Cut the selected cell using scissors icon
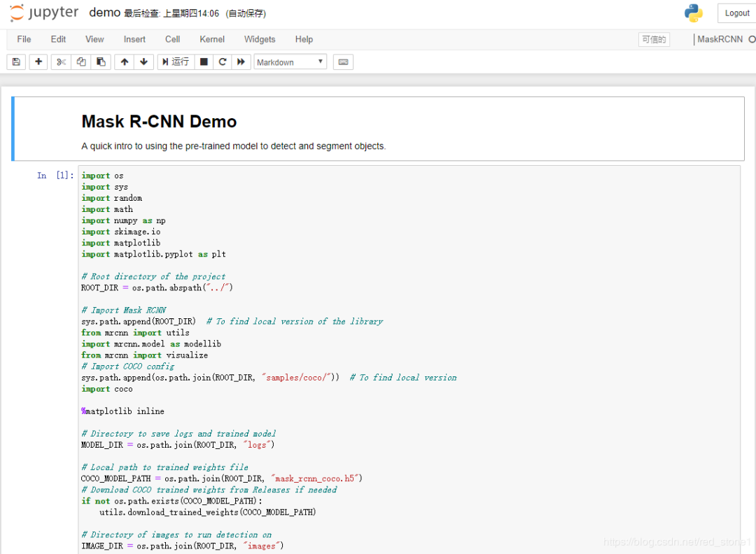 tap(60, 62)
